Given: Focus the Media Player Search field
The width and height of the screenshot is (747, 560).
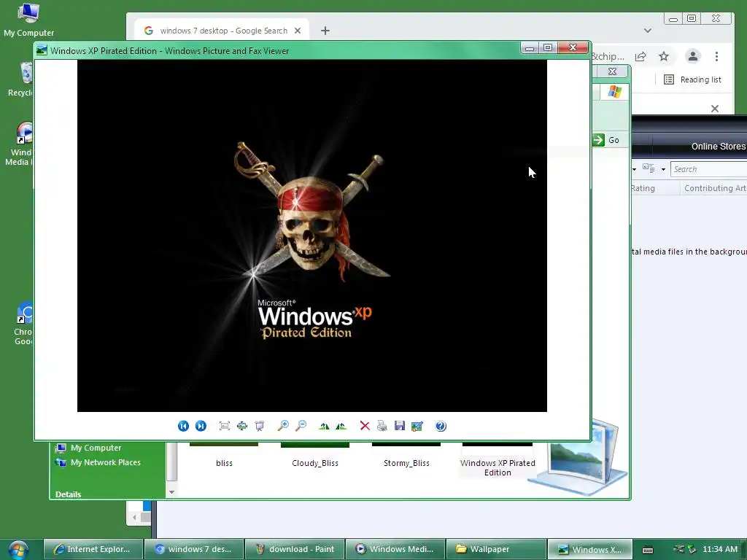Looking at the screenshot, I should tap(708, 169).
